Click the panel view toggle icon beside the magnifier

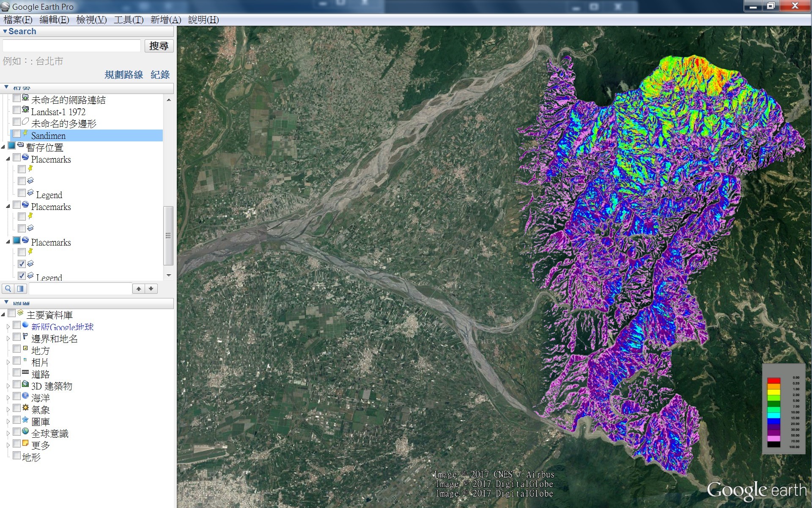[x=20, y=289]
